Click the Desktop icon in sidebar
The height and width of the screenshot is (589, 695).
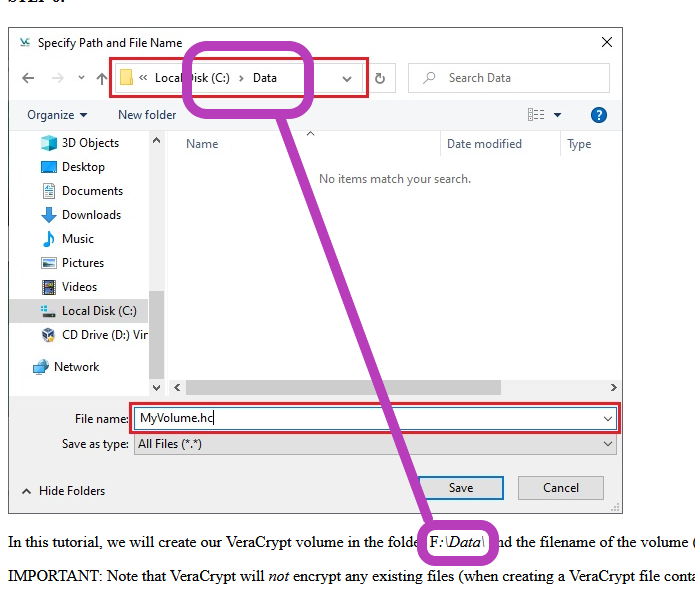[x=49, y=167]
